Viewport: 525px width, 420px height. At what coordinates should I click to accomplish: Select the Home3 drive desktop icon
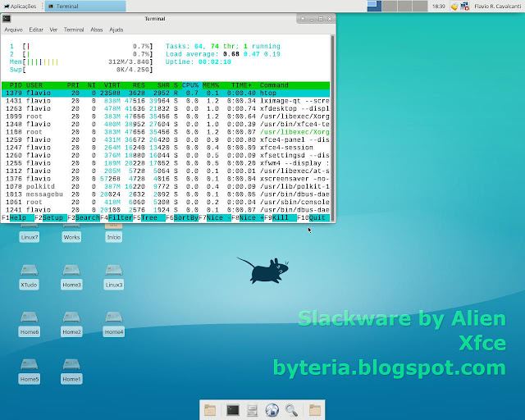click(71, 277)
